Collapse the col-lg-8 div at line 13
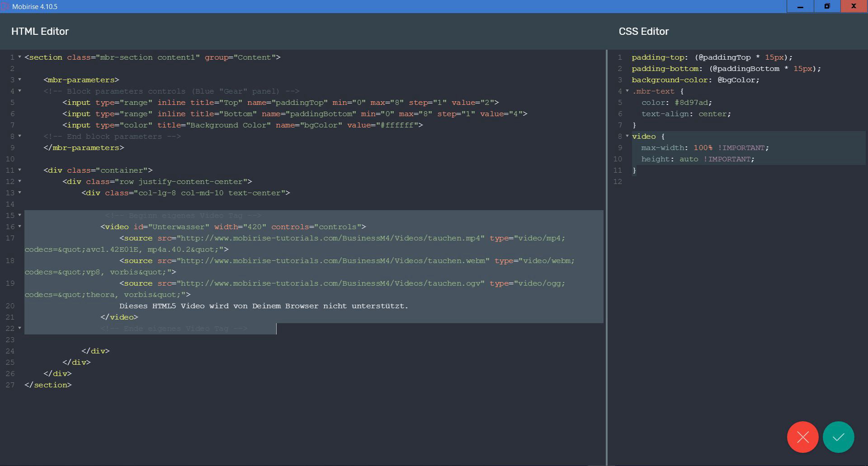868x466 pixels. click(19, 193)
